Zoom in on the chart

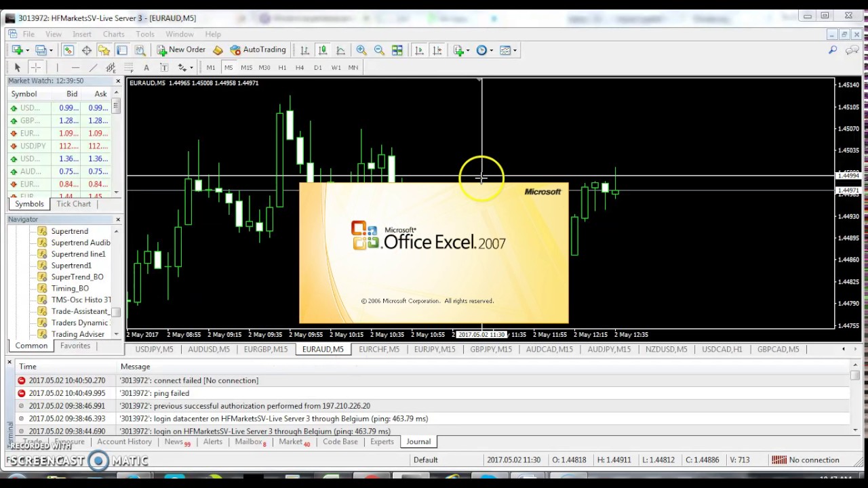[361, 50]
